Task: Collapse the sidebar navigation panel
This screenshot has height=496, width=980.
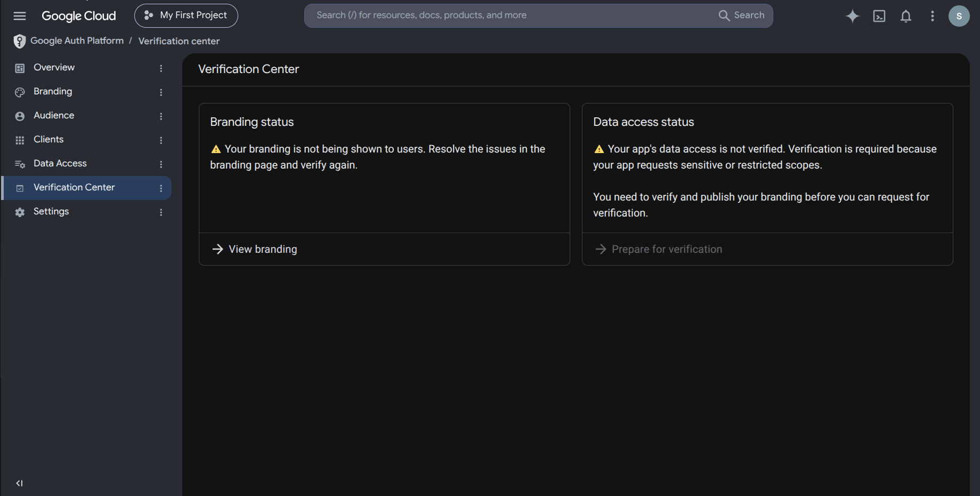Action: coord(19,483)
